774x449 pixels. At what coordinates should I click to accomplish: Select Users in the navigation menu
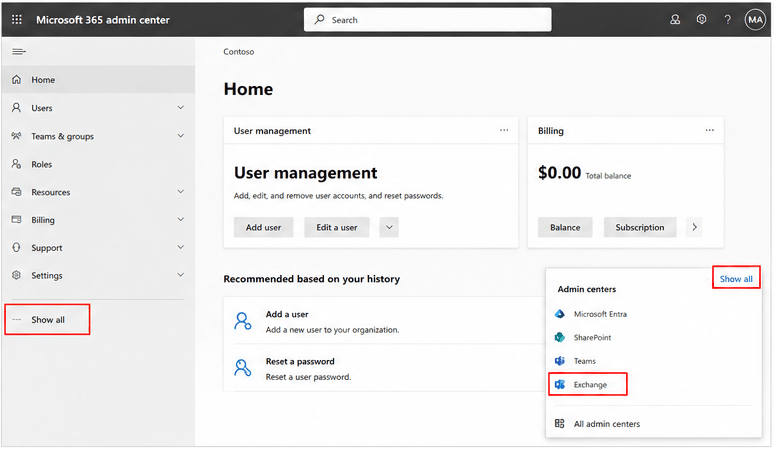[x=98, y=108]
